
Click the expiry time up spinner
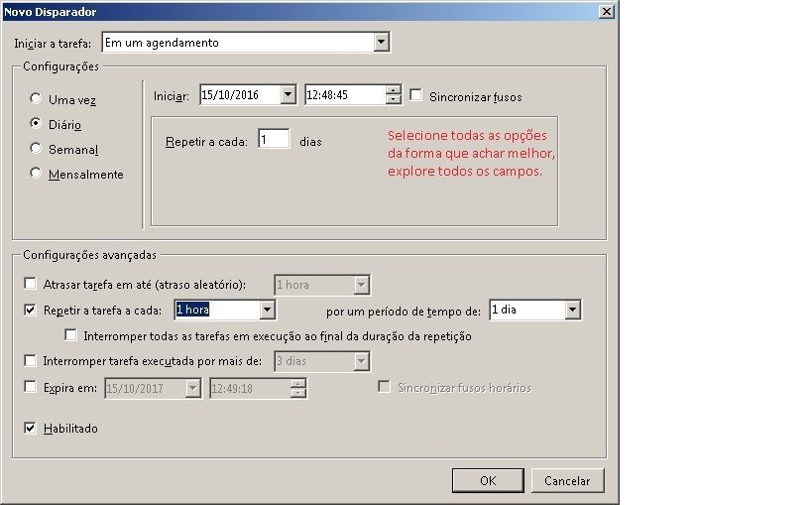pos(298,384)
